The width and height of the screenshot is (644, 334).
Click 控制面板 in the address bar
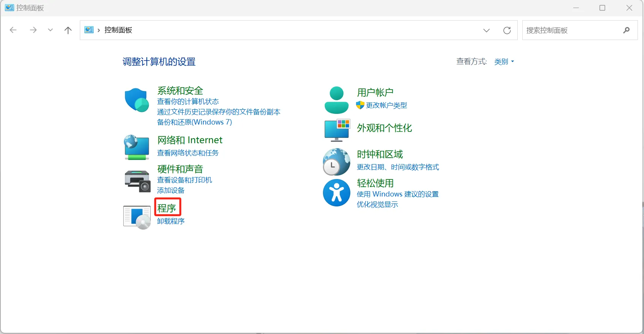click(x=118, y=30)
